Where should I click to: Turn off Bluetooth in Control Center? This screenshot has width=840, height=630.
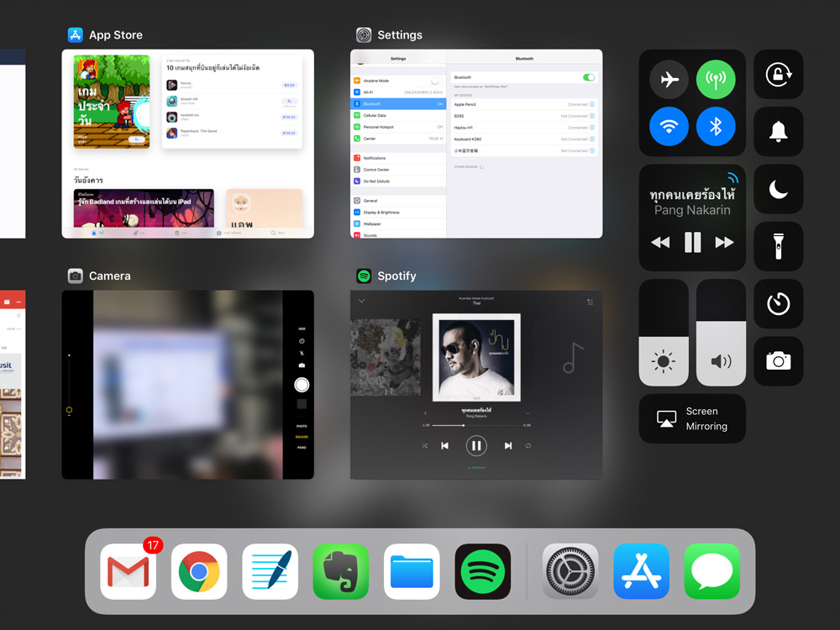click(716, 127)
